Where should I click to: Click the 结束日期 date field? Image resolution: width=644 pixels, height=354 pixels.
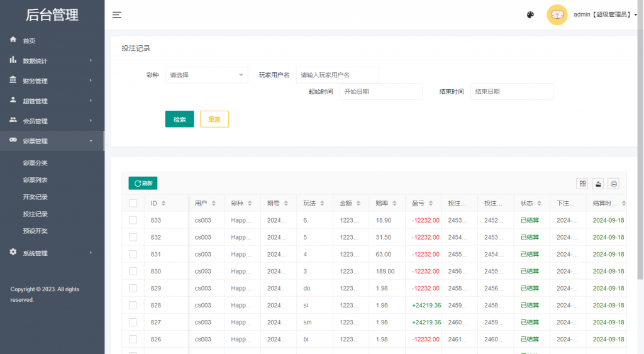click(512, 92)
